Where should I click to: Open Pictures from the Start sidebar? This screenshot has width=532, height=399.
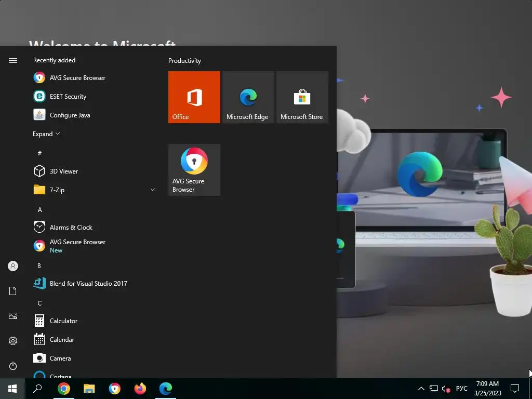(13, 316)
